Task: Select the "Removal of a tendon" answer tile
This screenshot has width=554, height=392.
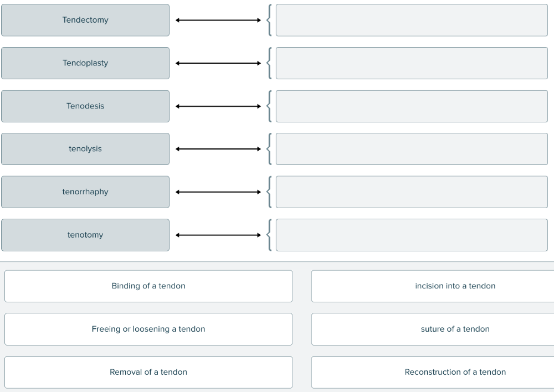Action: [x=148, y=372]
